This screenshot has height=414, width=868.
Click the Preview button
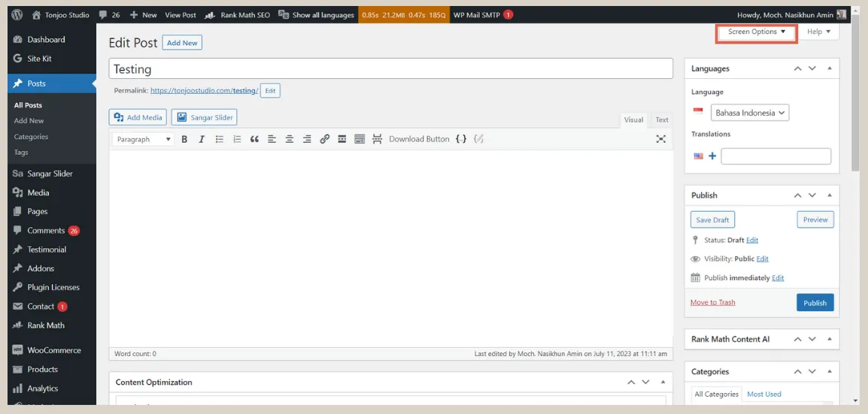point(815,219)
